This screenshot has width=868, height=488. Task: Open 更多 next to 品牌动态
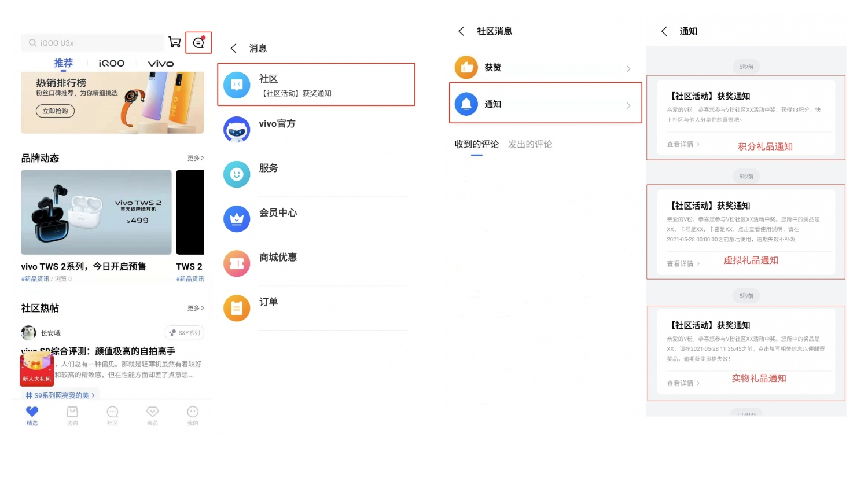pyautogui.click(x=196, y=158)
